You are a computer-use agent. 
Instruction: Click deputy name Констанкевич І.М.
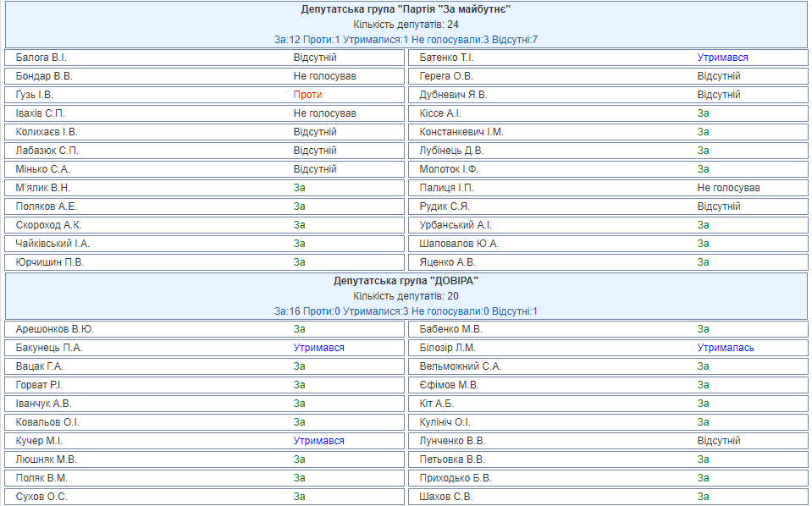tap(461, 132)
